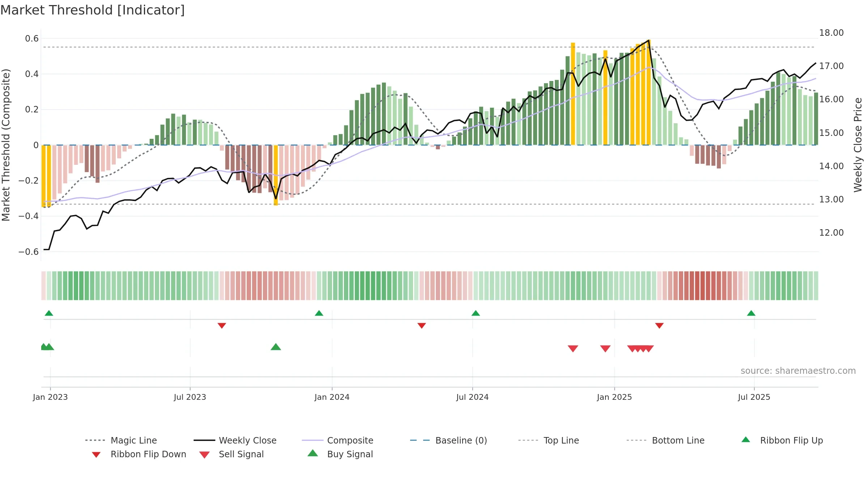Click the ribbon flip up marker at Jul 2024
This screenshot has height=488, width=868.
[x=476, y=313]
